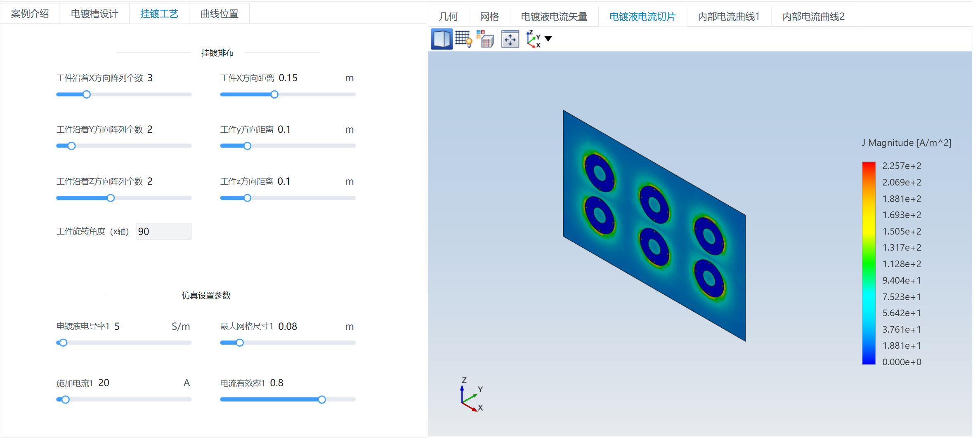Open the 内部电流曲线1 tab
This screenshot has height=439, width=980.
click(x=729, y=16)
